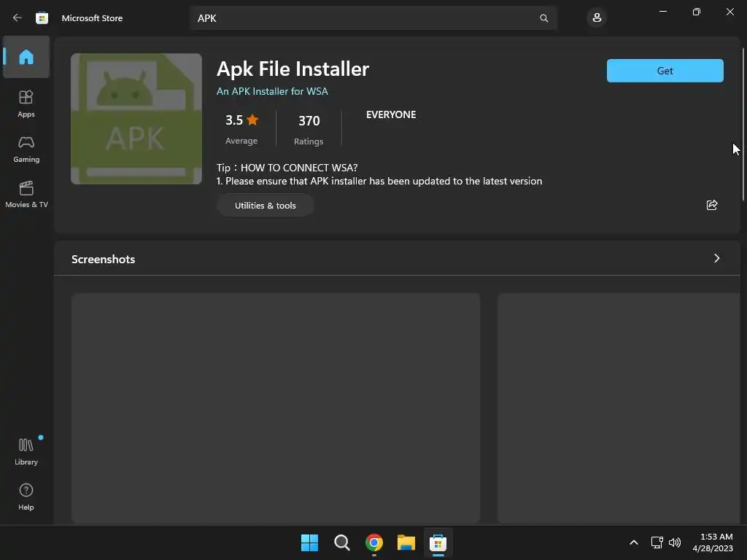Click the Utilities & tools category tag
The height and width of the screenshot is (560, 747).
[x=266, y=205]
